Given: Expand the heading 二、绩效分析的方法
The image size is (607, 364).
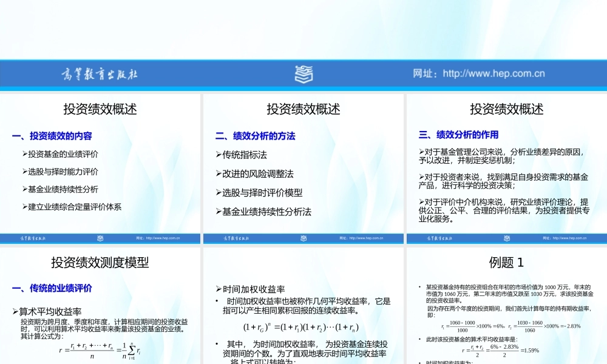Looking at the screenshot, I should pos(254,136).
